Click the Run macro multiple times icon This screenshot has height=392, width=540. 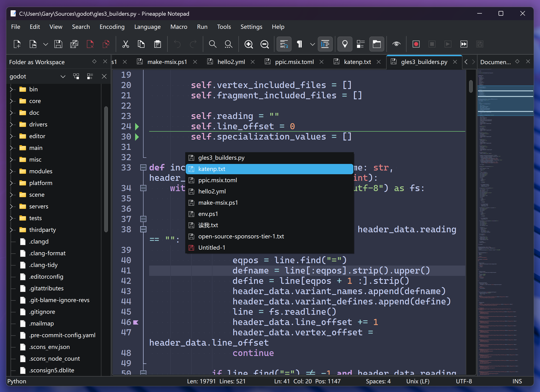[x=464, y=44]
